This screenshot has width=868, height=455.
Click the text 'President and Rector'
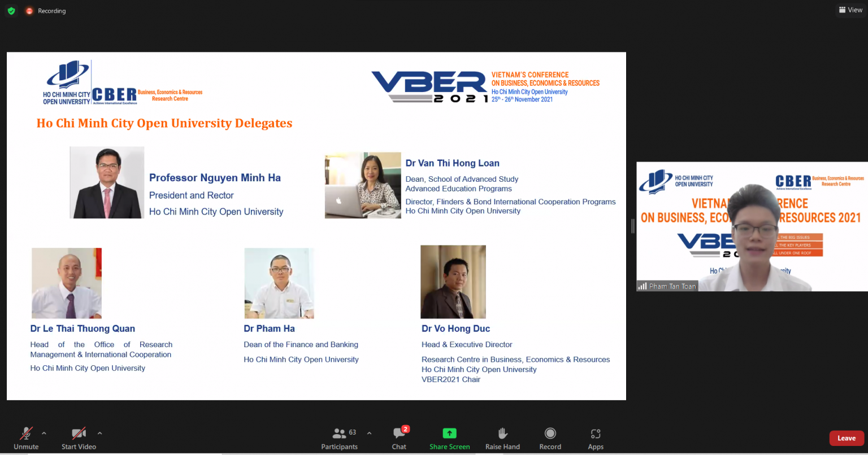[x=191, y=195]
